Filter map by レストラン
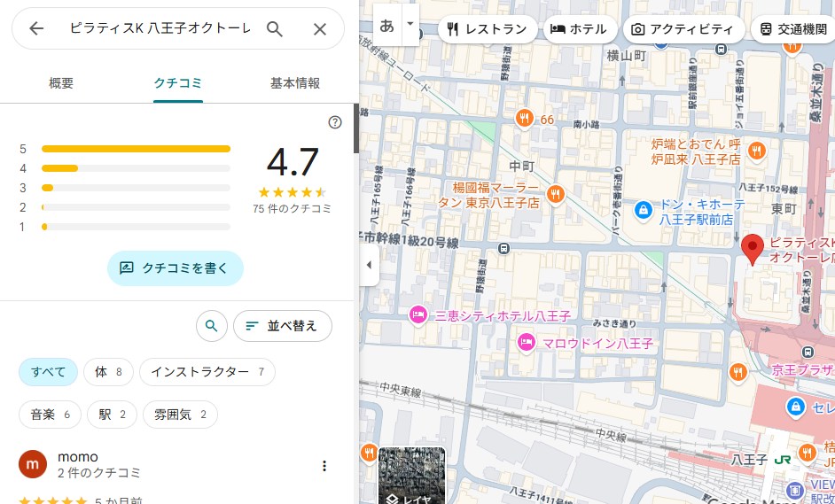 click(x=487, y=29)
